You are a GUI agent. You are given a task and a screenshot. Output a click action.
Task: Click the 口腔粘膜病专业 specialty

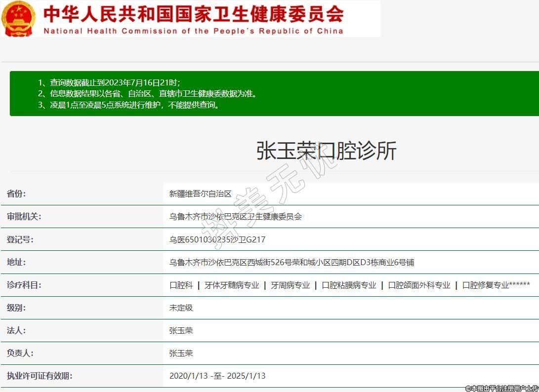click(x=349, y=285)
